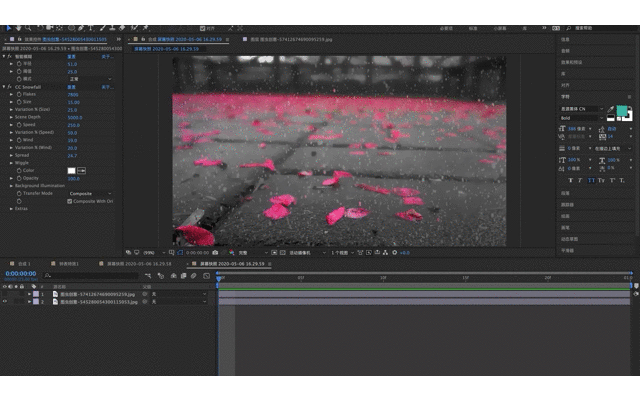Expand layer 1 in the timeline

29,294
